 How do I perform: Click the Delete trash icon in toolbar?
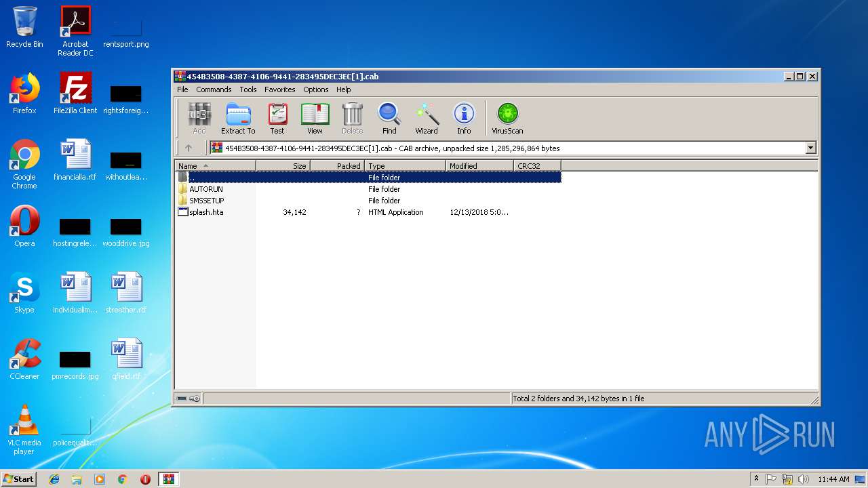352,119
